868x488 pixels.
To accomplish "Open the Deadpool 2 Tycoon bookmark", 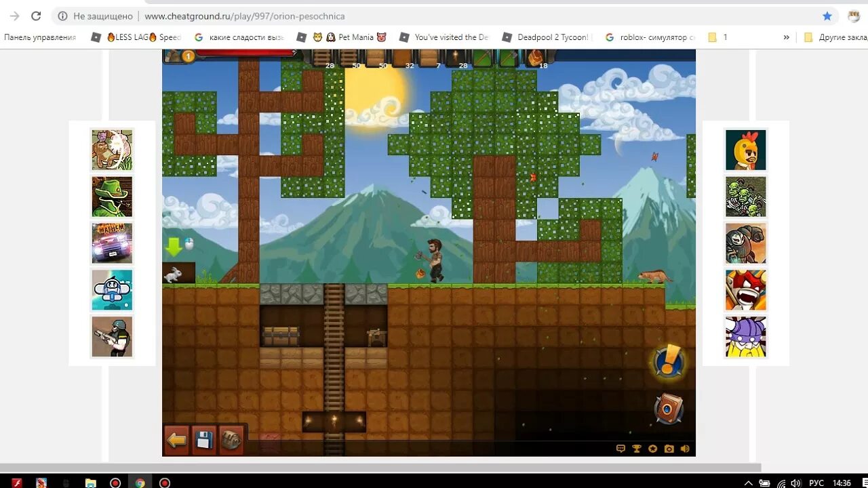I will 548,37.
